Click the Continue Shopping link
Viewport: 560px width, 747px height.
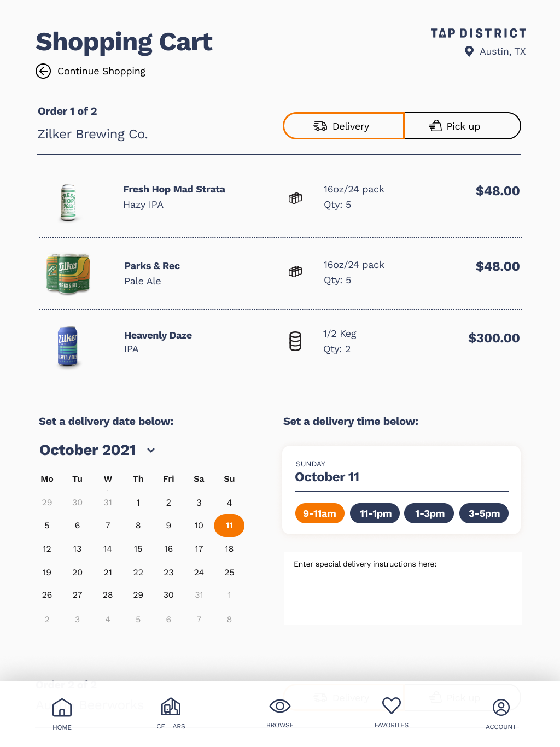pos(101,71)
